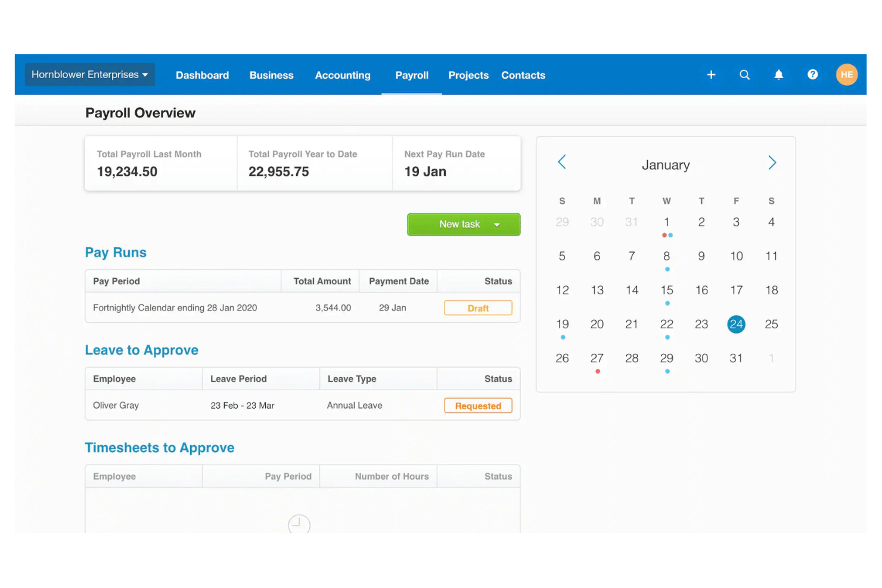Select January 22 in the calendar
The height and width of the screenshot is (588, 882).
pos(667,324)
